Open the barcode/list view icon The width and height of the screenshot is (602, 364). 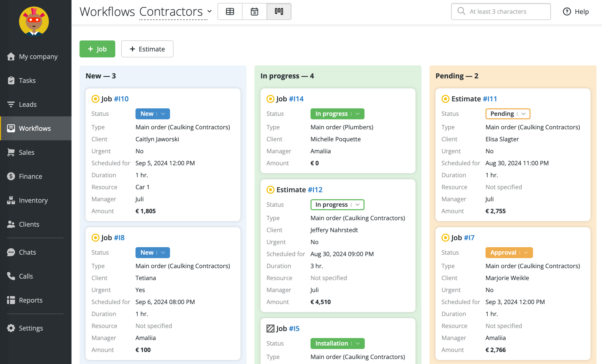click(x=279, y=11)
